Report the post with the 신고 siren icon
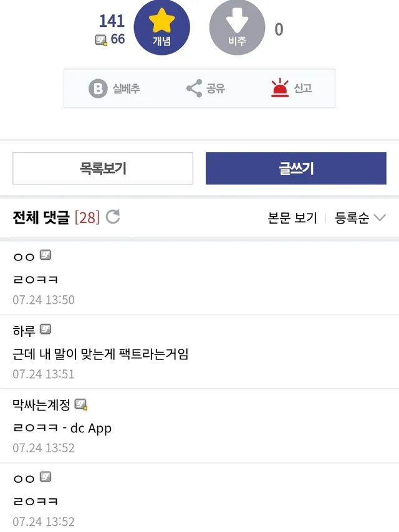 pos(281,88)
